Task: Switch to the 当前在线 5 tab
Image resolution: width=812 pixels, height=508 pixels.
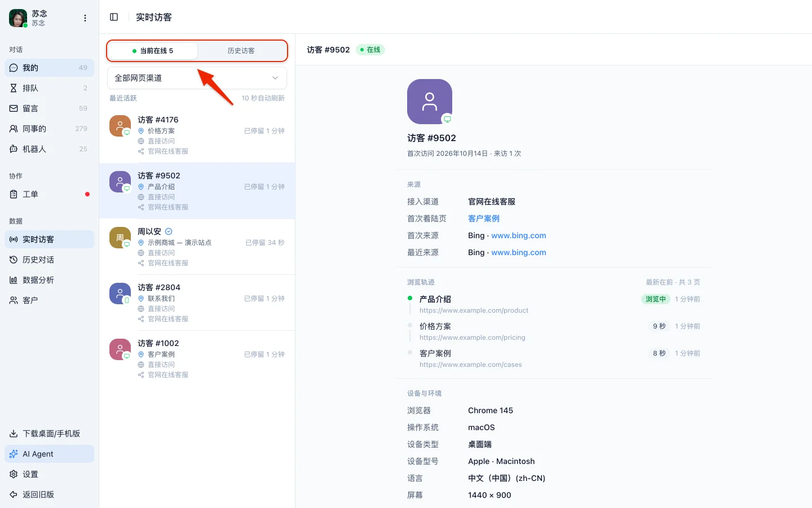Action: pyautogui.click(x=153, y=51)
